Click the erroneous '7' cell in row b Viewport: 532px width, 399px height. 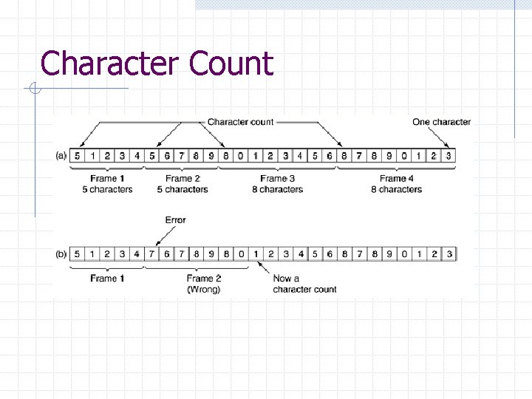coord(151,253)
